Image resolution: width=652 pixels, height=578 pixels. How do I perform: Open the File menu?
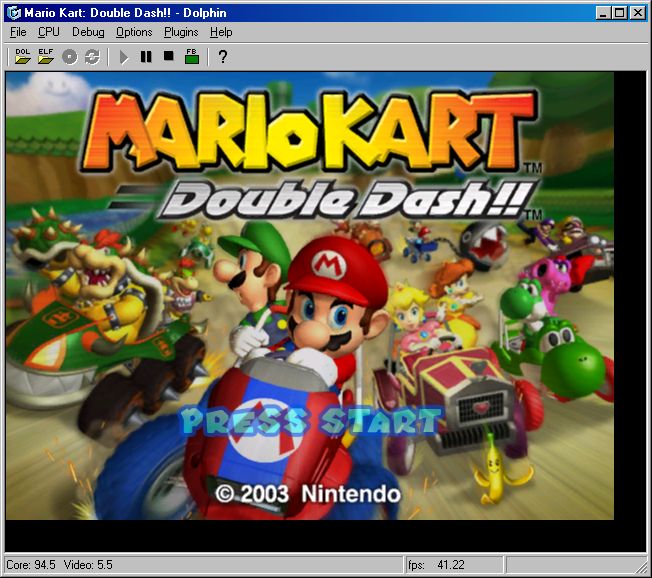point(18,32)
